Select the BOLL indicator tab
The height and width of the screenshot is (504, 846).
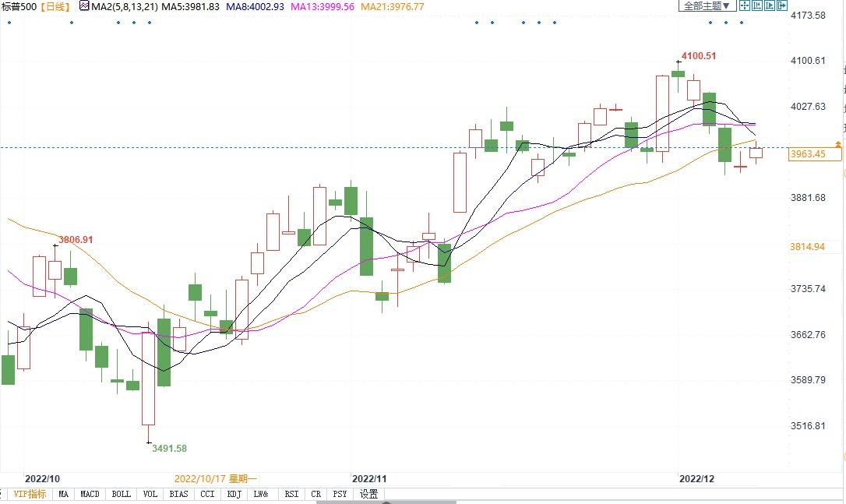pyautogui.click(x=121, y=494)
